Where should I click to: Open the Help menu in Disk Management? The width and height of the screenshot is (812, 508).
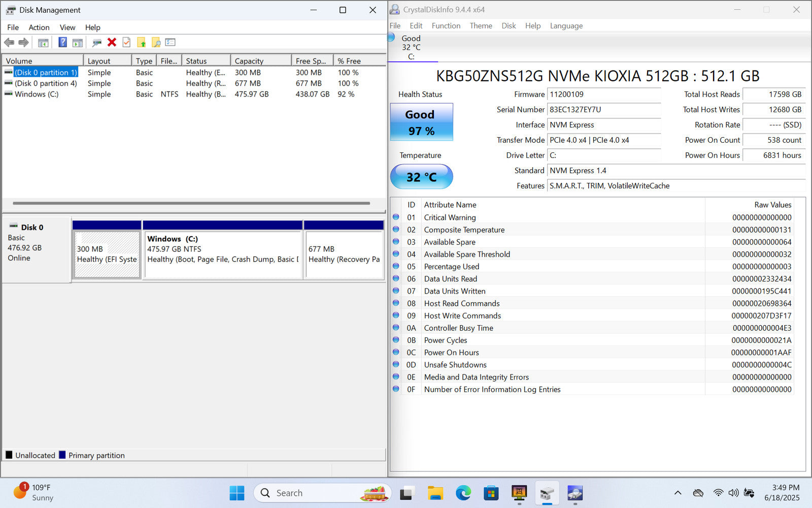[x=92, y=27]
